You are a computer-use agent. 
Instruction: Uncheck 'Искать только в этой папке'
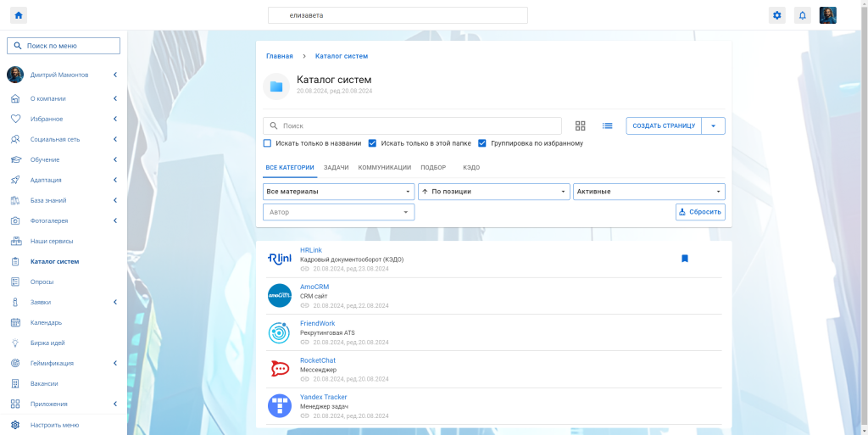point(372,143)
